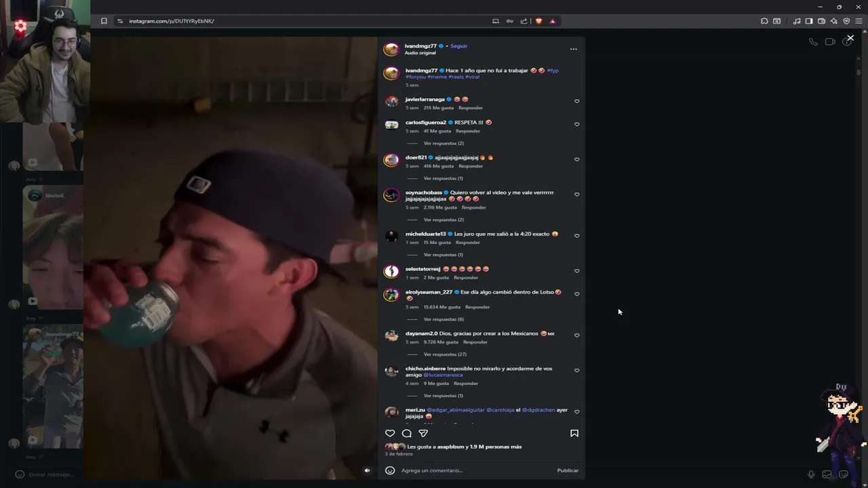The width and height of the screenshot is (868, 488).
Task: Click the Brave shields lion icon
Action: pyautogui.click(x=538, y=21)
